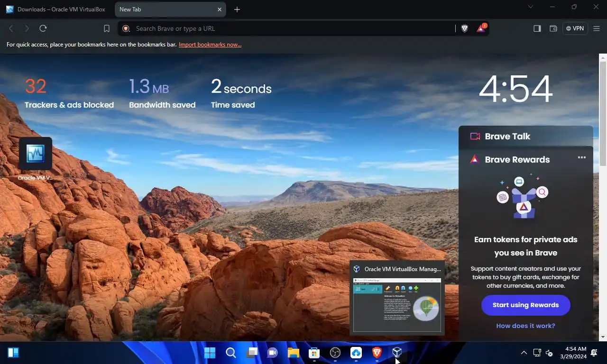This screenshot has height=364, width=607.
Task: Click the scrollbar up arrow
Action: coord(603,57)
